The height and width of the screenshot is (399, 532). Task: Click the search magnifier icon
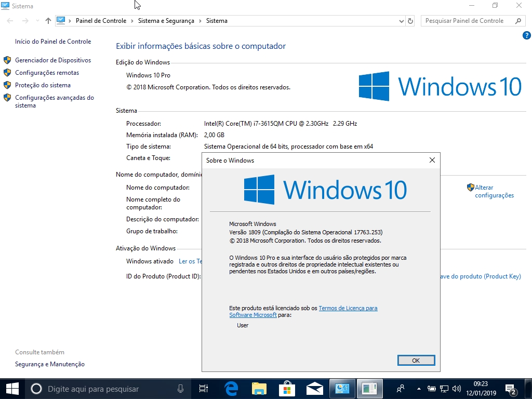[518, 21]
